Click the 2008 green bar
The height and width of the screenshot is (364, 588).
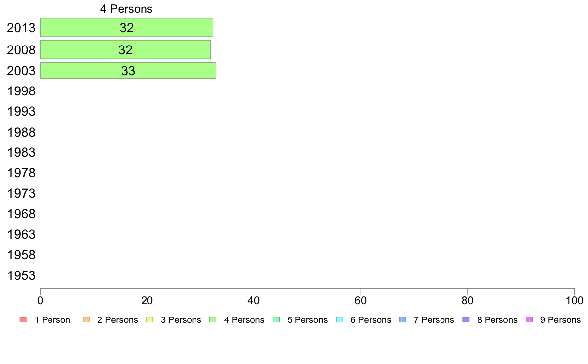125,49
